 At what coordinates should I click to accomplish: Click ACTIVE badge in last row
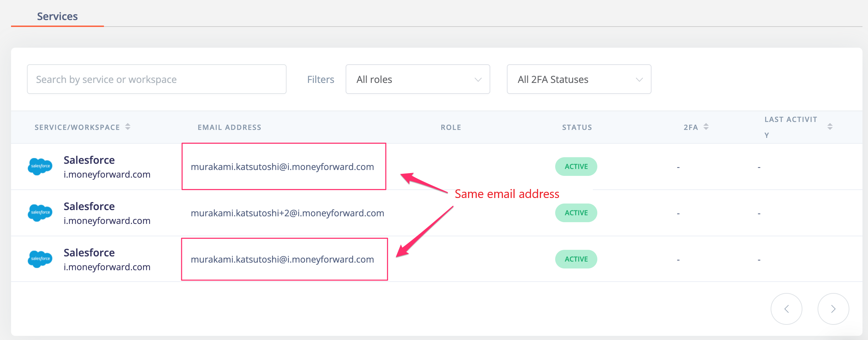(576, 259)
